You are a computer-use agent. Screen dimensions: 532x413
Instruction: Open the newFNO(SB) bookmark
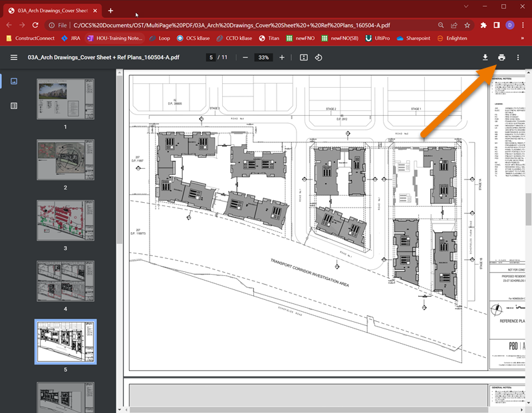[340, 39]
